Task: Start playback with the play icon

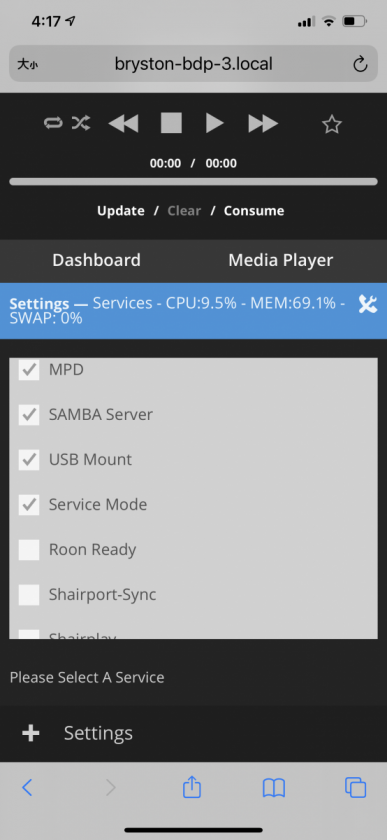Action: click(x=214, y=123)
